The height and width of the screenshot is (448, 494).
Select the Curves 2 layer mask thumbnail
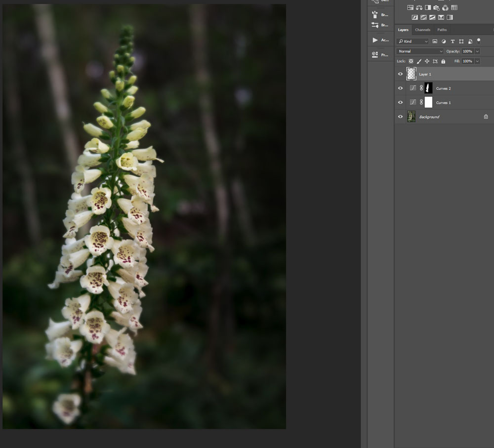pos(428,88)
